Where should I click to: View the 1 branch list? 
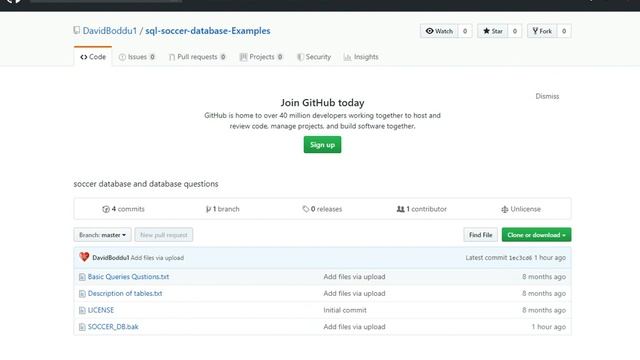tap(223, 209)
